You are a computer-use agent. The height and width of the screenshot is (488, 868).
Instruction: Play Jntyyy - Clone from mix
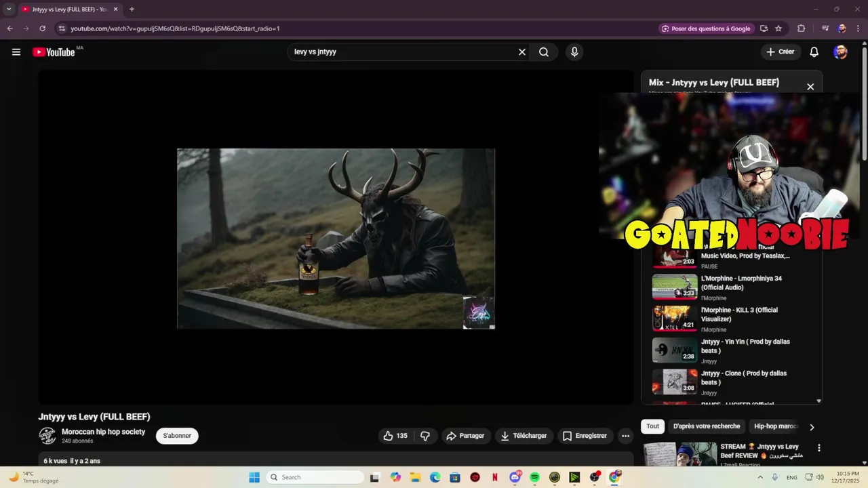coord(732,382)
